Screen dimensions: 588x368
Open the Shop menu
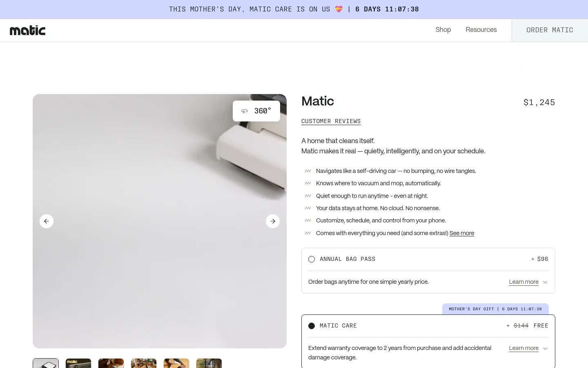(443, 30)
